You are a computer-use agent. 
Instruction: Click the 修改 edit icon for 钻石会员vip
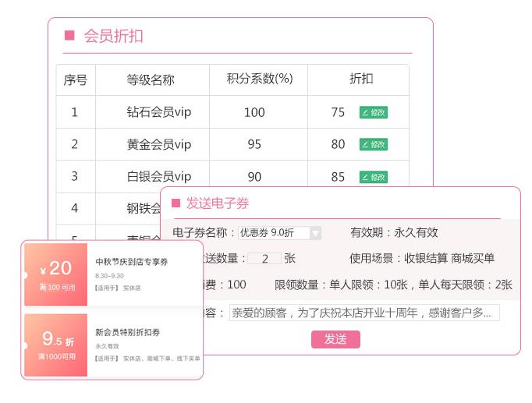[373, 112]
